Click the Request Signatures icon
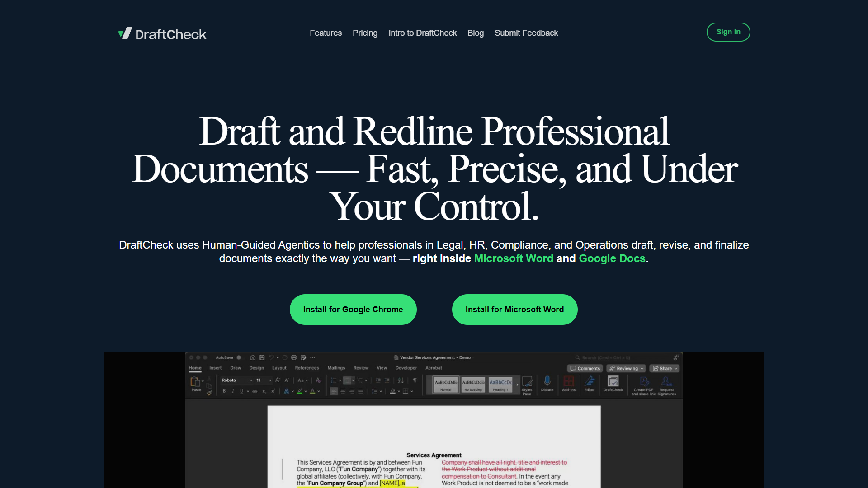The width and height of the screenshot is (868, 488). 666,381
